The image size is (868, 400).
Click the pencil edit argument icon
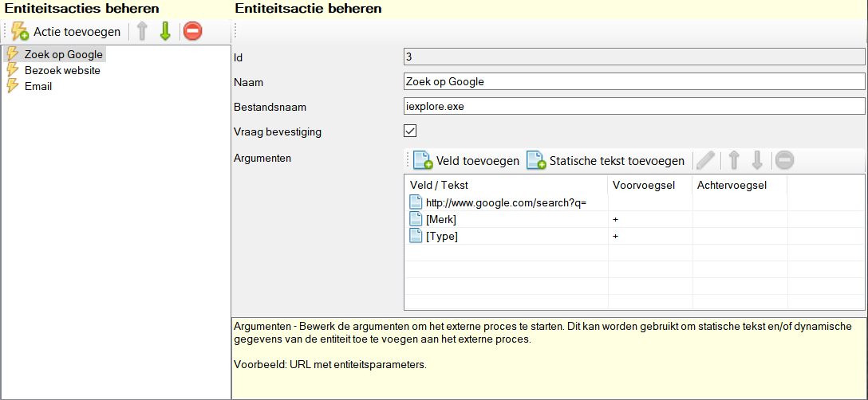[x=705, y=161]
